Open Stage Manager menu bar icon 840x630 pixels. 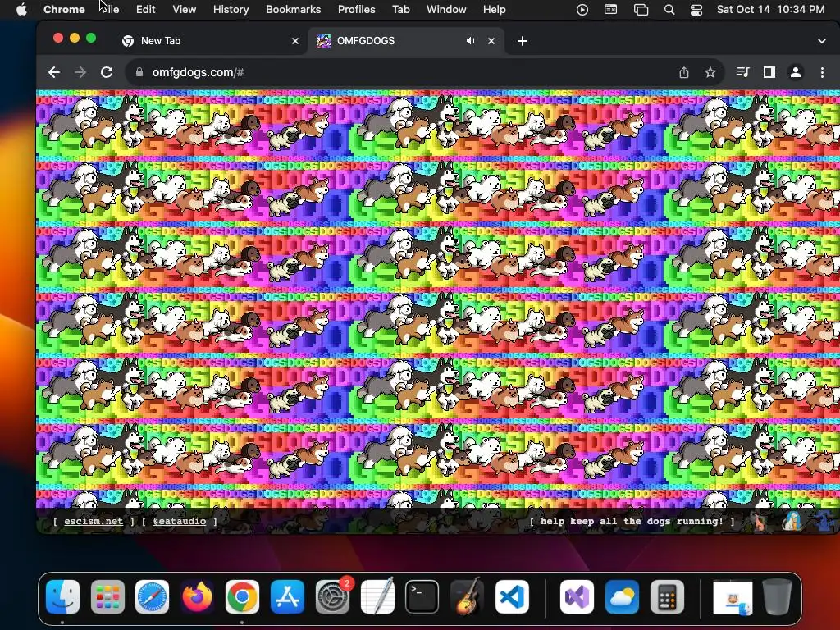click(x=641, y=10)
